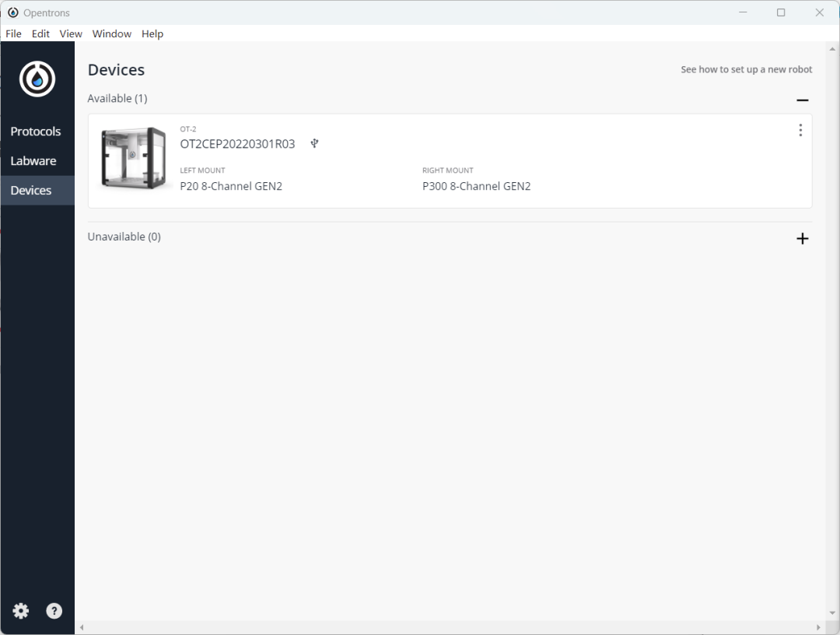Expand the Unavailable (0) section
This screenshot has height=635, width=840.
(x=802, y=238)
